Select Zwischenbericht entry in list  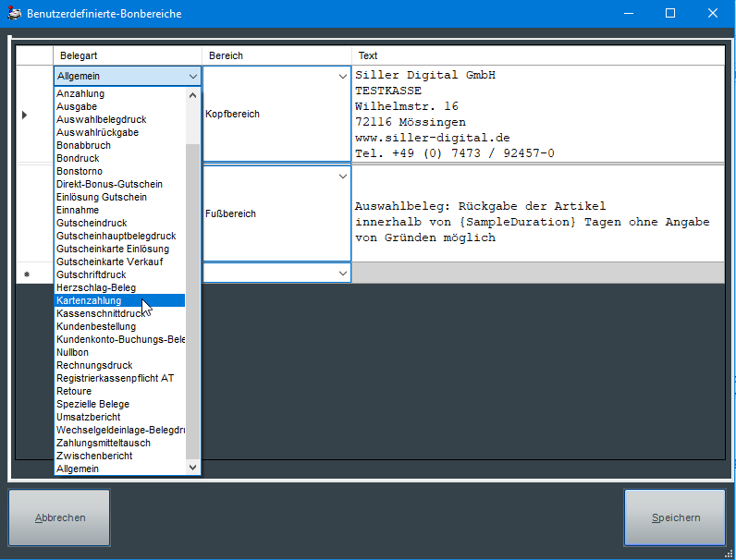[94, 456]
